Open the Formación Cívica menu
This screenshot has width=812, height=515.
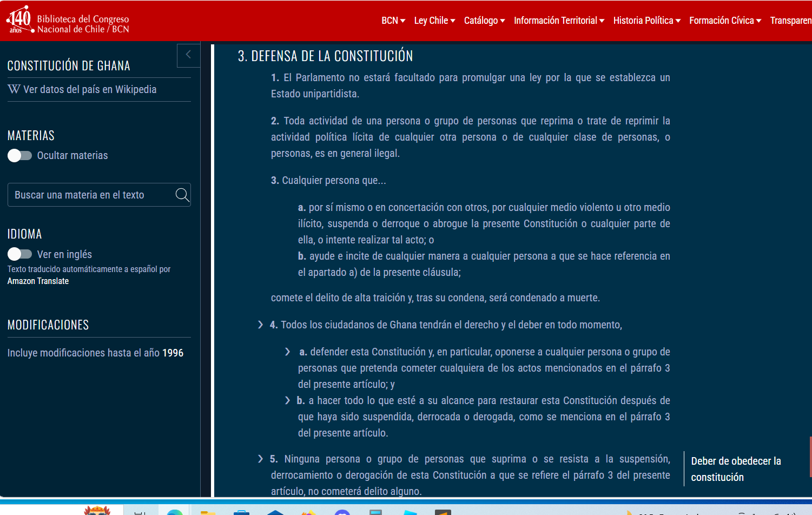(725, 21)
